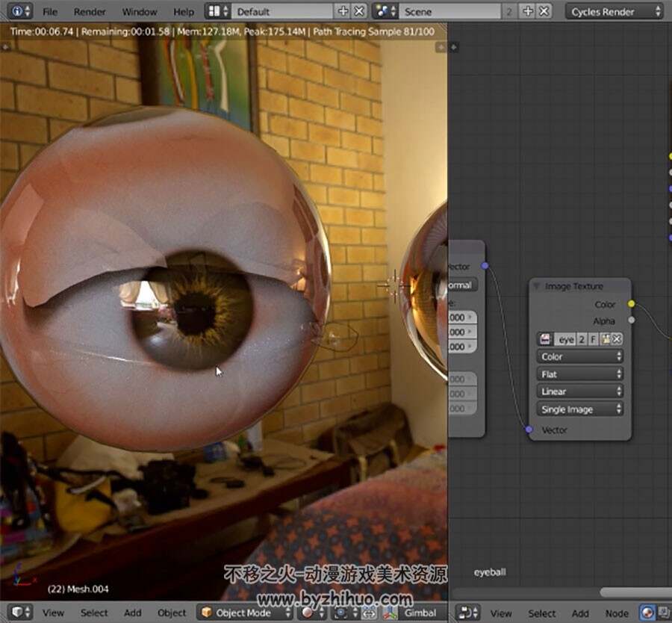
Task: Click the eye image name field
Action: (566, 339)
